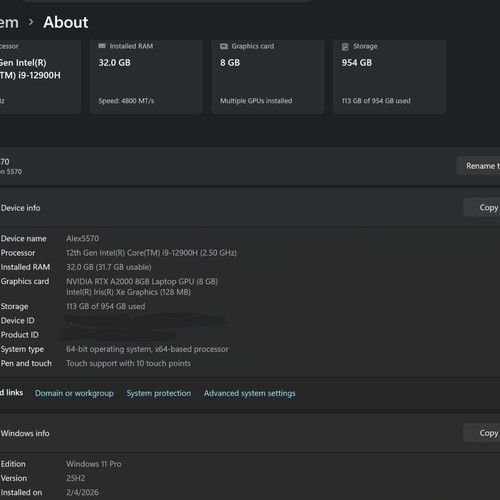Open the Storage 954 GB card

click(389, 77)
